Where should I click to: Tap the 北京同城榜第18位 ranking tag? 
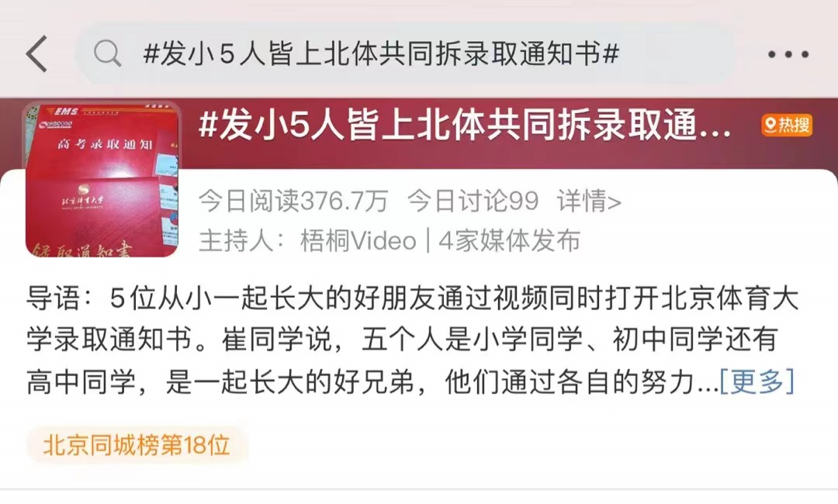[137, 445]
